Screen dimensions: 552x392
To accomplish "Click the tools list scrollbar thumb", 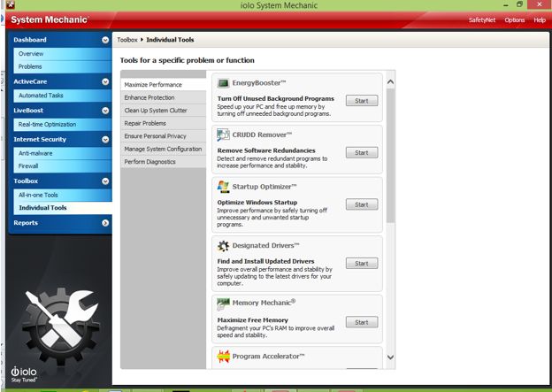I will (x=390, y=156).
